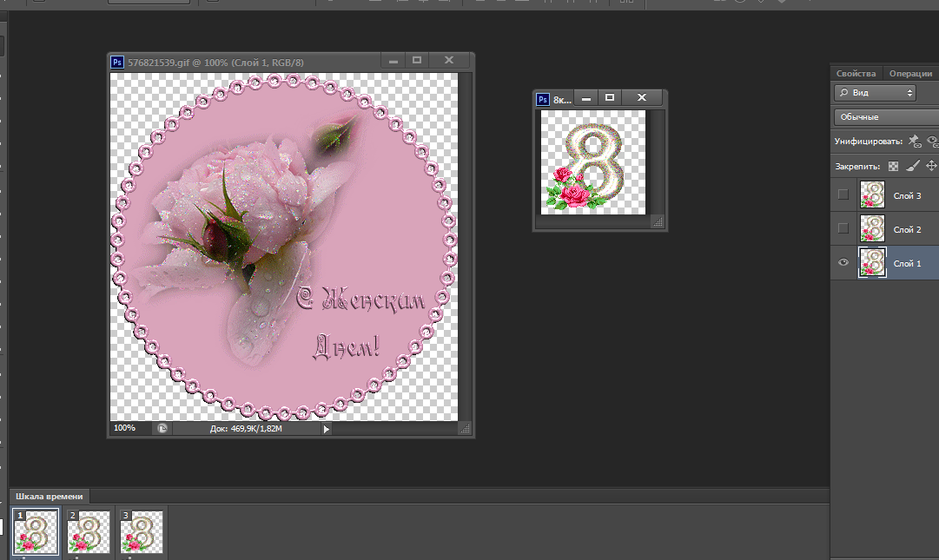Screen dimensions: 939x560
Task: Switch to the Свойства tab
Action: pos(856,74)
